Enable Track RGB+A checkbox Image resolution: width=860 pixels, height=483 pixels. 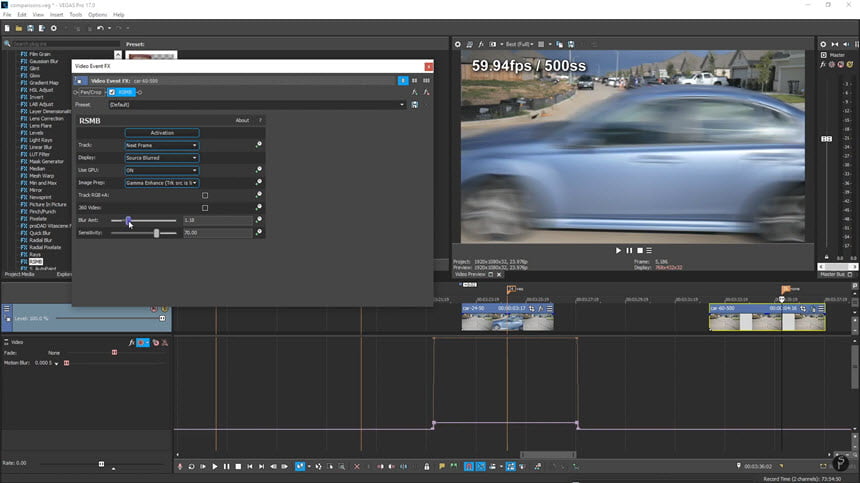205,195
